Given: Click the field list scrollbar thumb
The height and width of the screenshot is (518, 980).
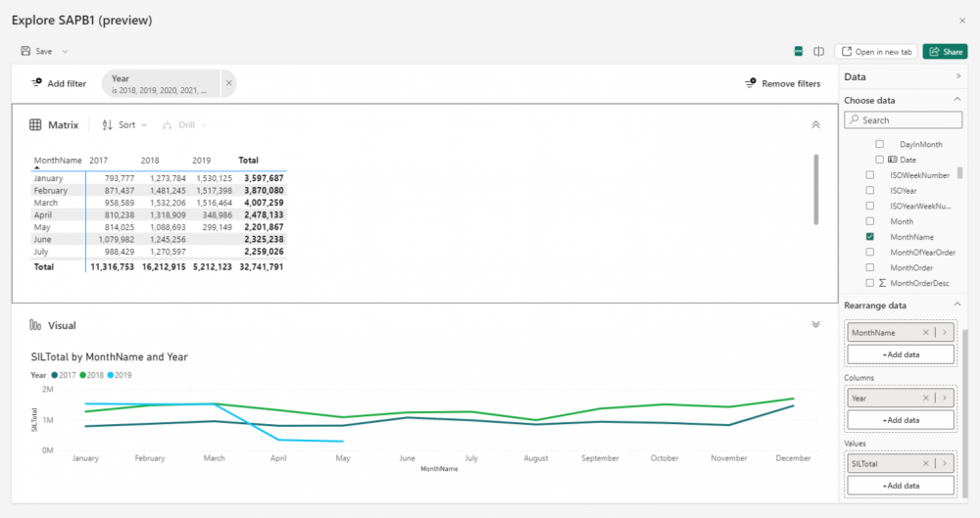Looking at the screenshot, I should (x=959, y=172).
